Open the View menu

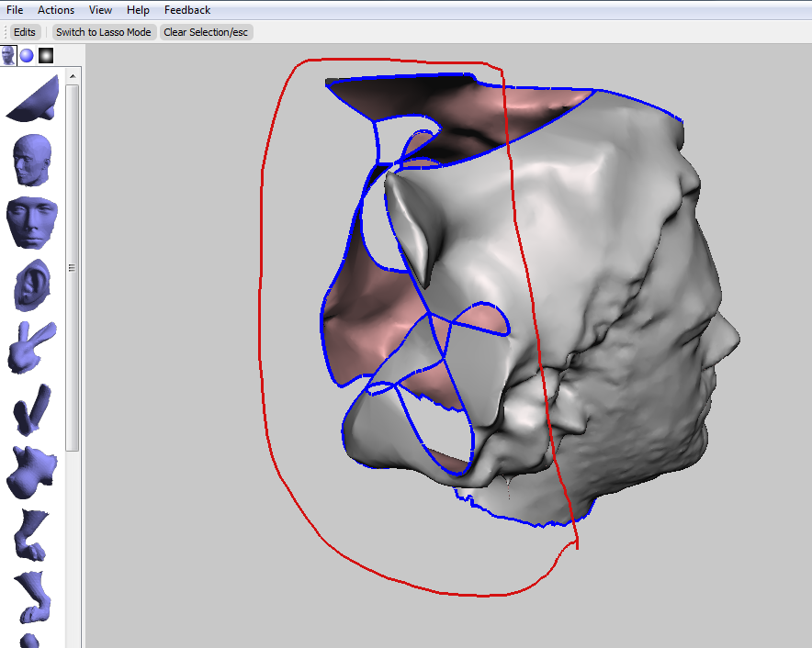pyautogui.click(x=100, y=10)
